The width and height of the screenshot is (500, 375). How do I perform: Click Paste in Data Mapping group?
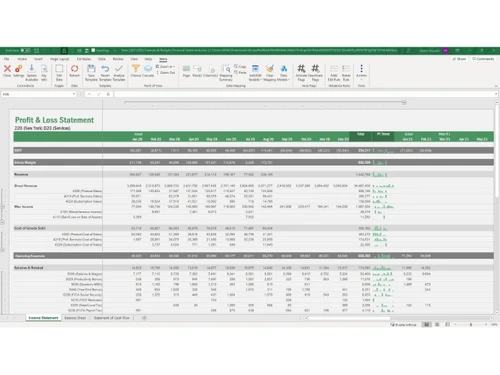coord(240,72)
